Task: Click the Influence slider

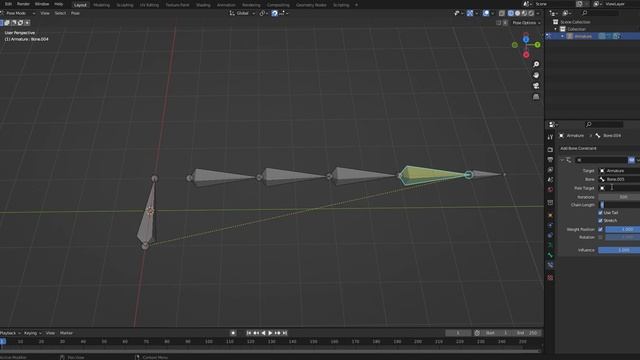Action: coord(619,250)
